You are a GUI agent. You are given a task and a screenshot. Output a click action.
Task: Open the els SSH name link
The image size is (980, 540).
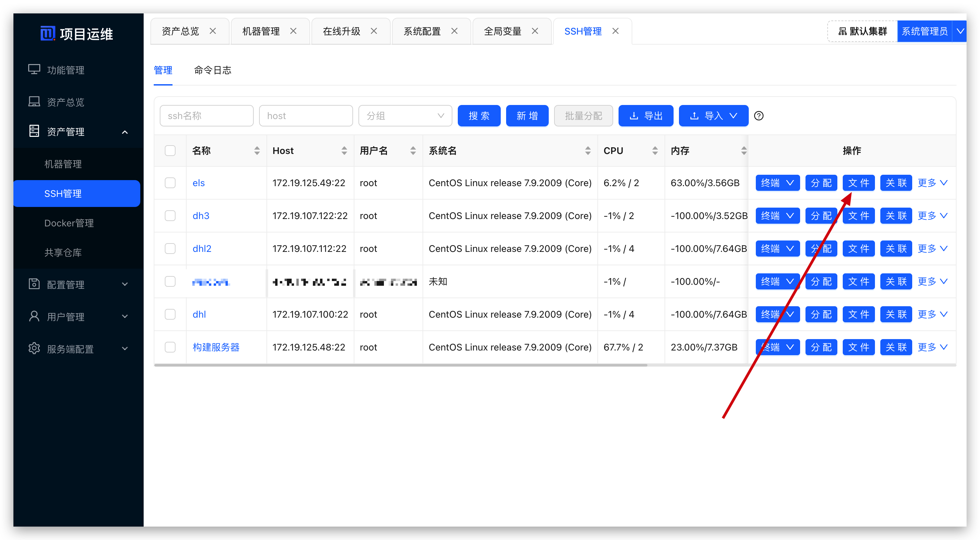tap(199, 183)
